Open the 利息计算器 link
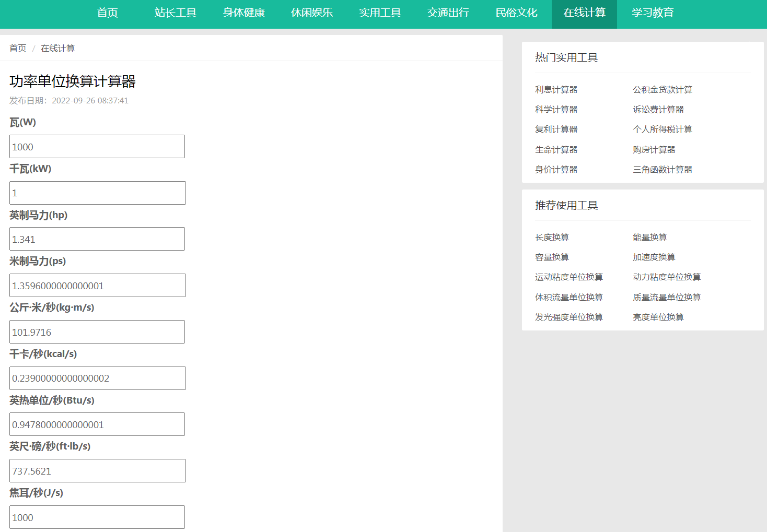767x532 pixels. (x=556, y=90)
